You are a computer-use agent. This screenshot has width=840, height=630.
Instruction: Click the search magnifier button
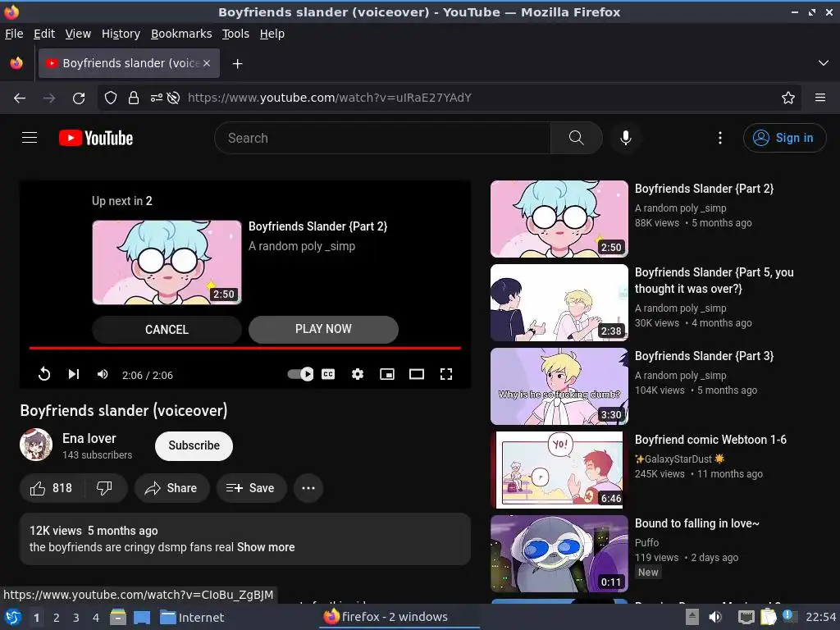click(x=576, y=138)
